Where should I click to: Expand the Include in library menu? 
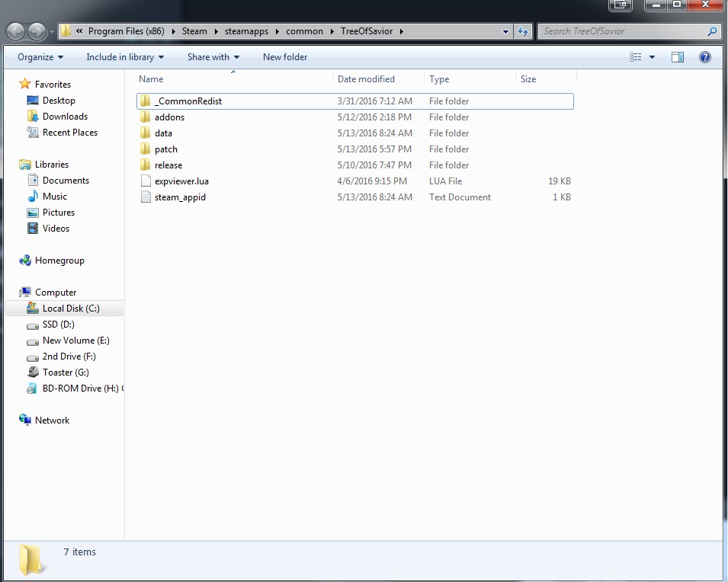click(125, 57)
